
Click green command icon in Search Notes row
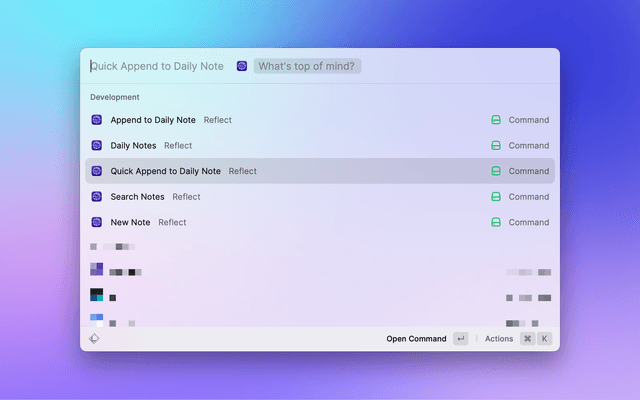(495, 197)
